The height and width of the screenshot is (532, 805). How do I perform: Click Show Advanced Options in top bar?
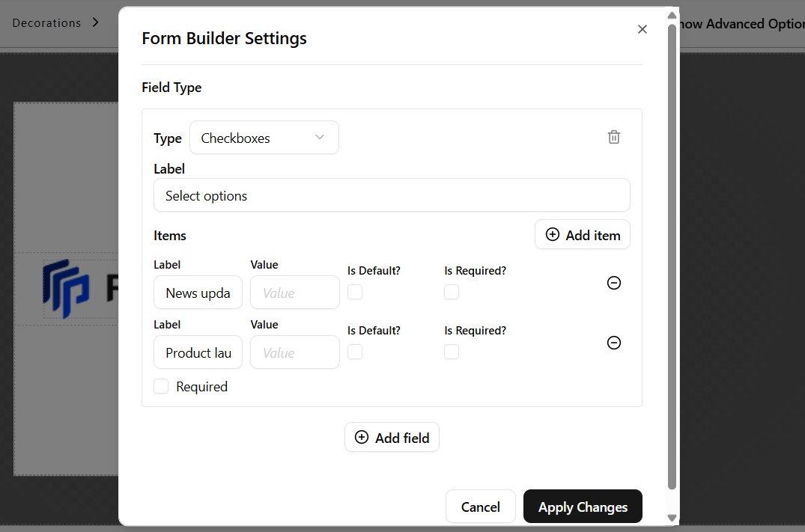pos(742,24)
